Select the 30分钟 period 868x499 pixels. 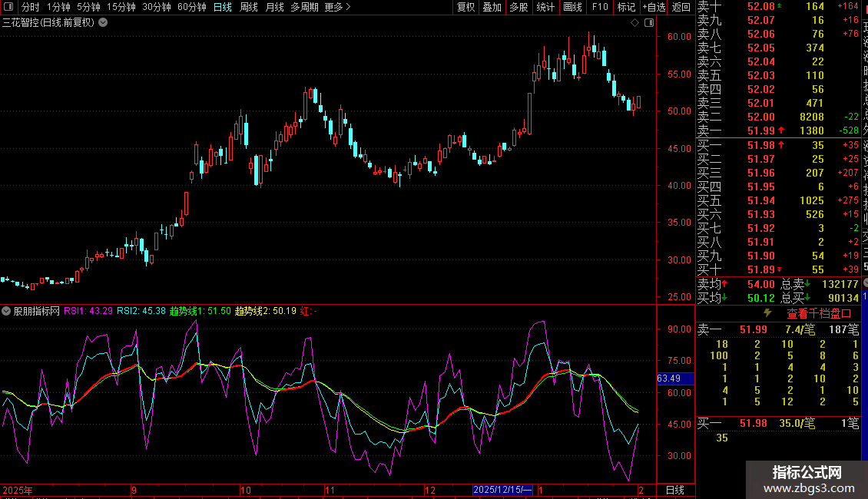[157, 7]
